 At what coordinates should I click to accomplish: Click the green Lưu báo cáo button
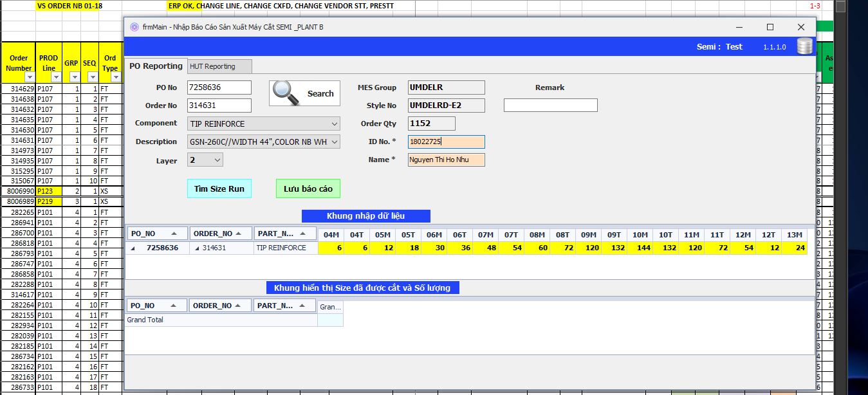(308, 188)
